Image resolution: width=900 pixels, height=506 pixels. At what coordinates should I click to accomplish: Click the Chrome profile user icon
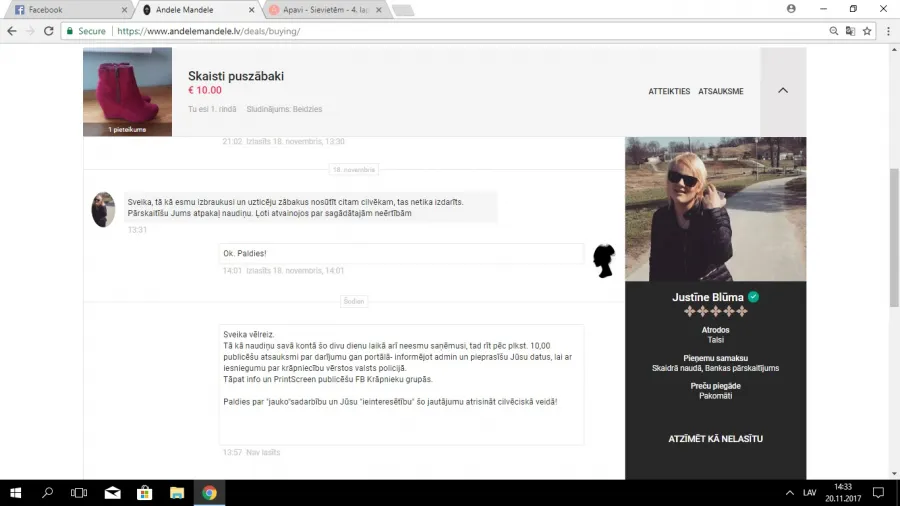791,9
